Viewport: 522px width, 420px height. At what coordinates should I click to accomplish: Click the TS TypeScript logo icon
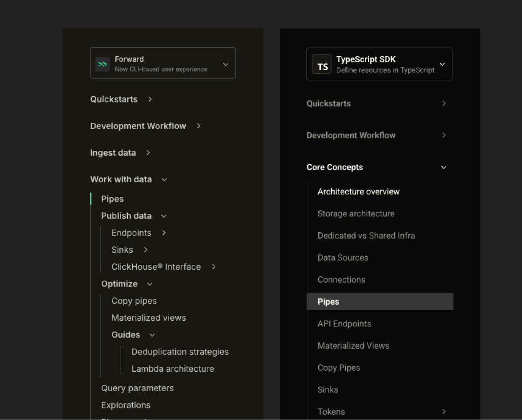point(321,64)
